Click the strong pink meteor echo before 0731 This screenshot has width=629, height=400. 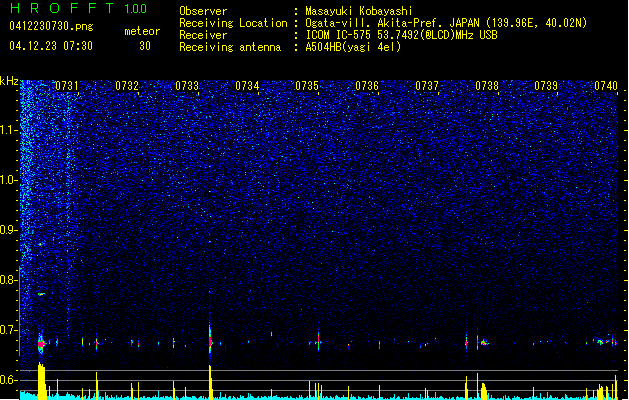[x=41, y=344]
